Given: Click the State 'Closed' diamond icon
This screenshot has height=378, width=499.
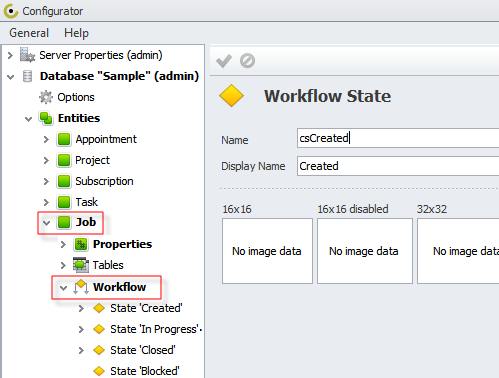Looking at the screenshot, I should pos(99,350).
